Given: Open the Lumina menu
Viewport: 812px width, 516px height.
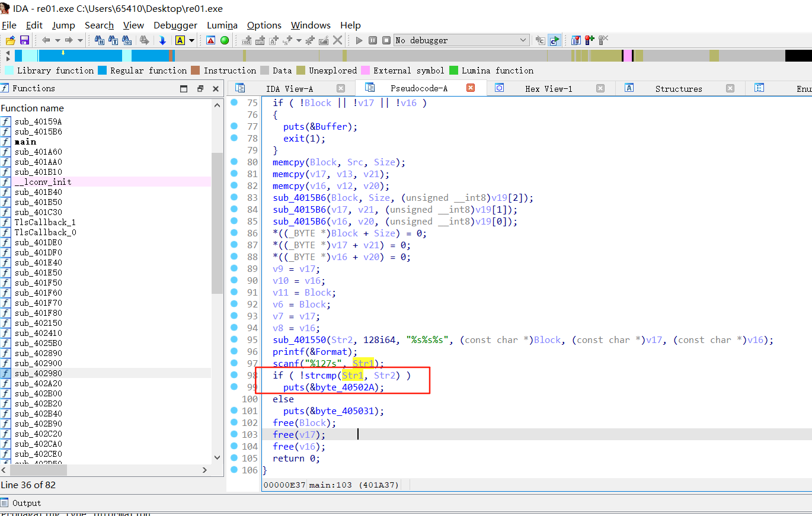Looking at the screenshot, I should click(x=222, y=25).
